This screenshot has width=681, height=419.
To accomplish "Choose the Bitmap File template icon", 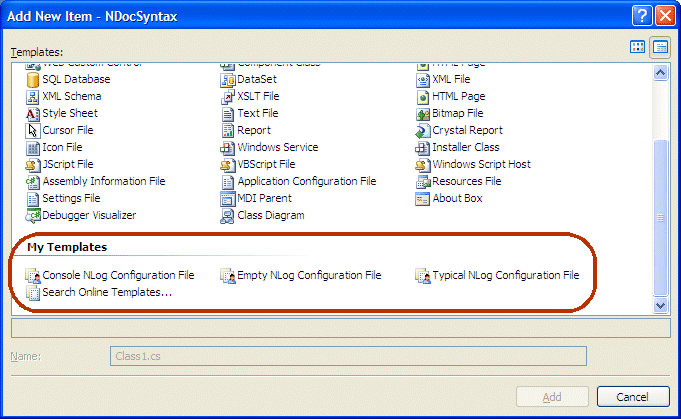I will coord(424,113).
